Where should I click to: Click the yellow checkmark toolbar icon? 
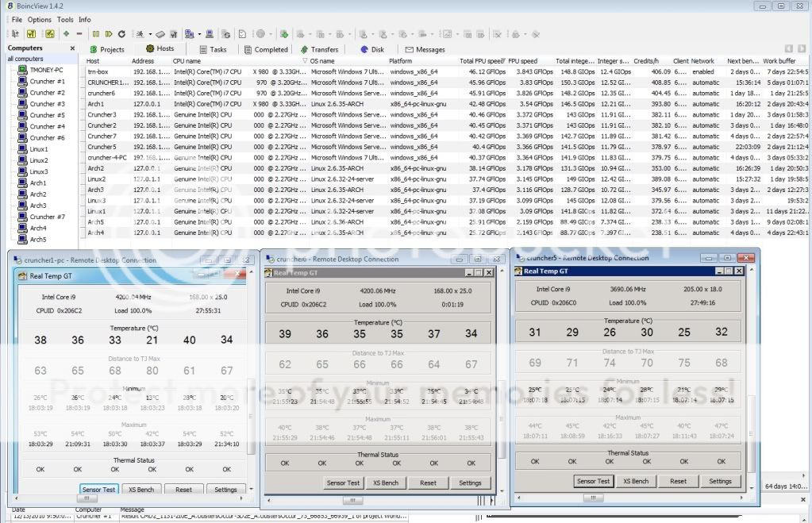[50, 34]
